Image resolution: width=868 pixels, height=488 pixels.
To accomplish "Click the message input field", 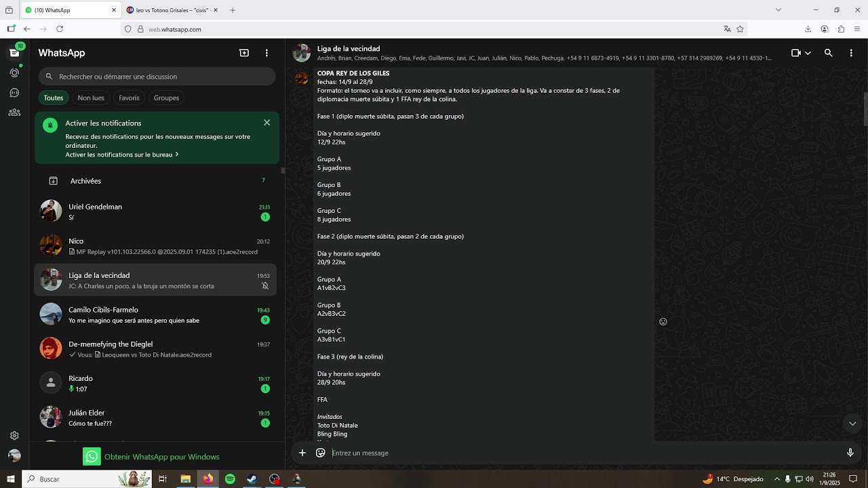I will point(583,453).
